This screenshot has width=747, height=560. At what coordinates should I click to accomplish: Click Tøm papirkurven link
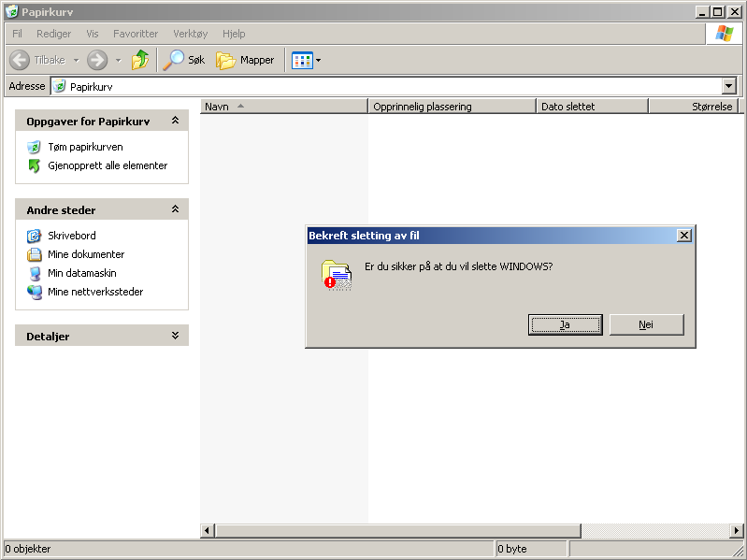[85, 147]
